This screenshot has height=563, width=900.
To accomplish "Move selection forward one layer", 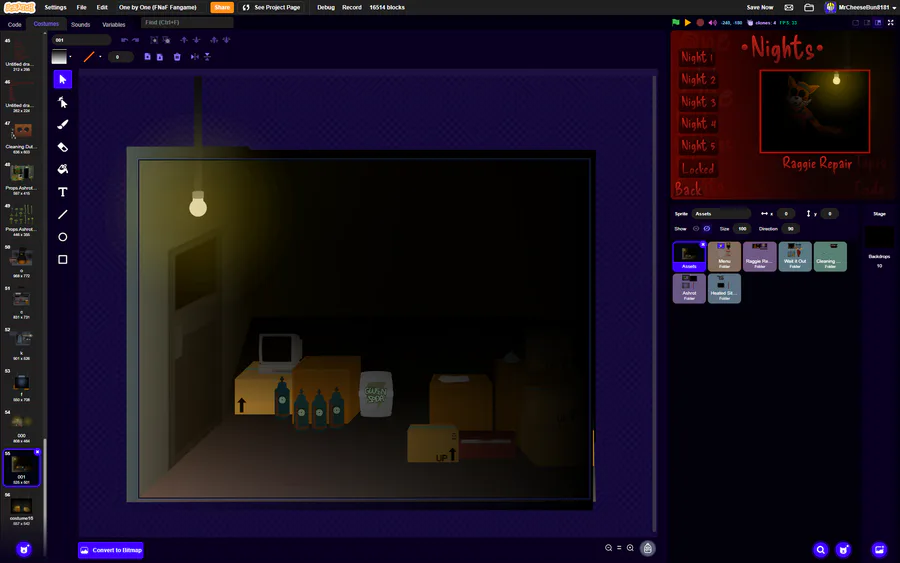I will click(184, 40).
